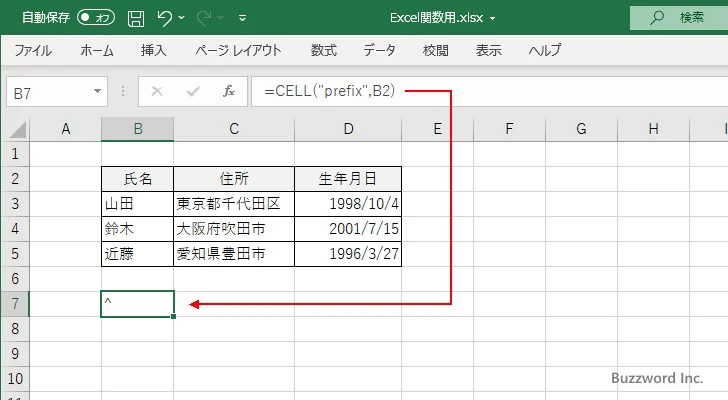Image resolution: width=728 pixels, height=400 pixels.
Task: Select row 2 header
Action: point(15,179)
